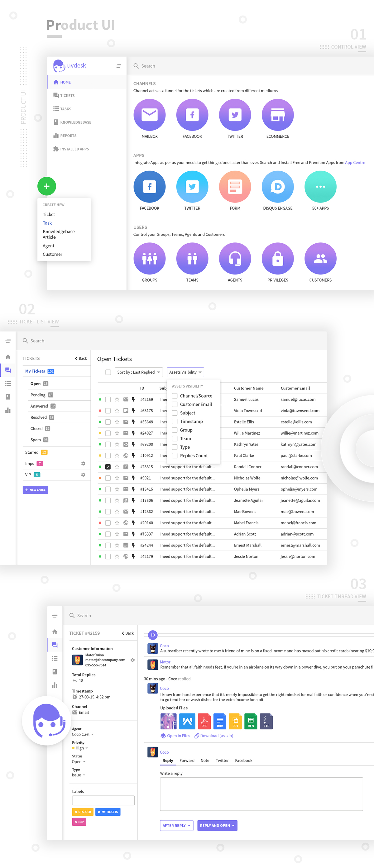374x868 pixels.
Task: Open the Disqus Engage app icon
Action: click(277, 186)
